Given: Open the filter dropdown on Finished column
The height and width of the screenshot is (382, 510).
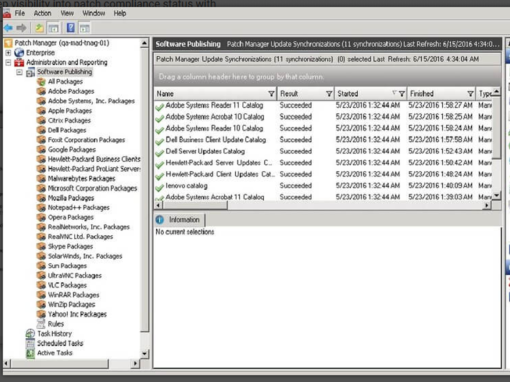Looking at the screenshot, I should pyautogui.click(x=470, y=94).
